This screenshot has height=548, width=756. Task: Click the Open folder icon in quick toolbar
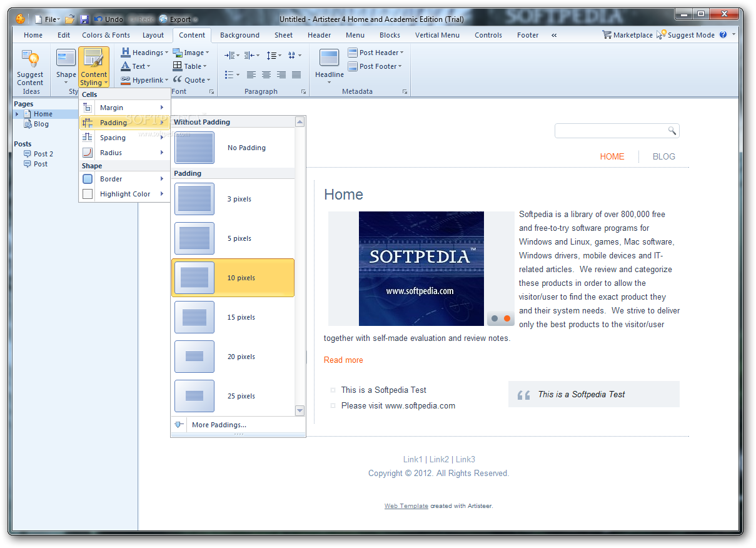[70, 19]
